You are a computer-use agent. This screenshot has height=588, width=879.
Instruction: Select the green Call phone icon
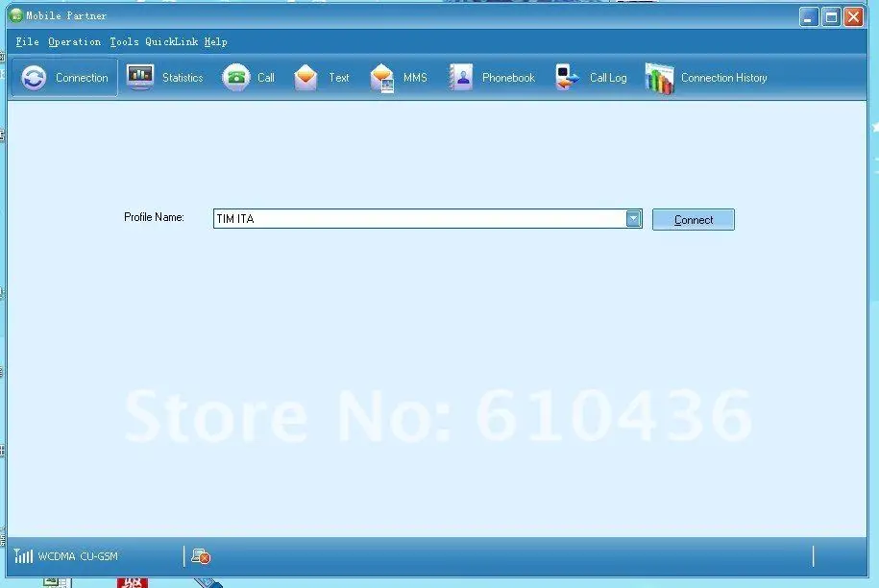[236, 77]
